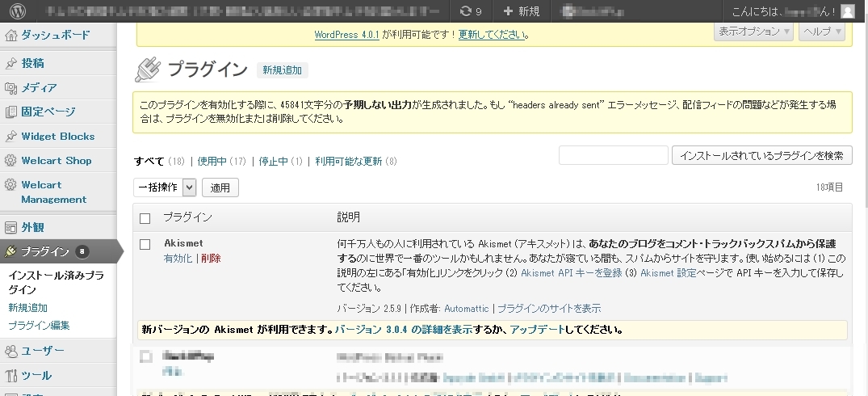Viewport: 868px width, 396px height.
Task: Open the 一括操作 bulk action dropdown
Action: tap(165, 187)
